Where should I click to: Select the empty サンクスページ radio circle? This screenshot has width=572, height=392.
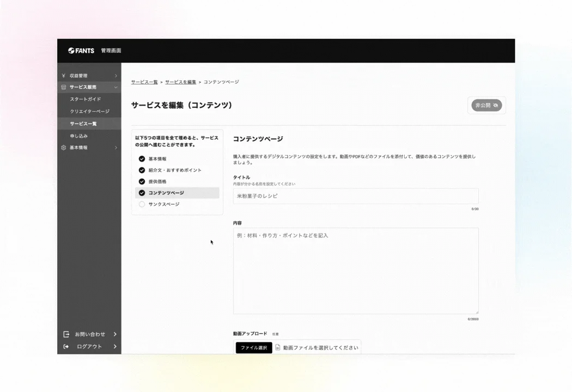142,204
